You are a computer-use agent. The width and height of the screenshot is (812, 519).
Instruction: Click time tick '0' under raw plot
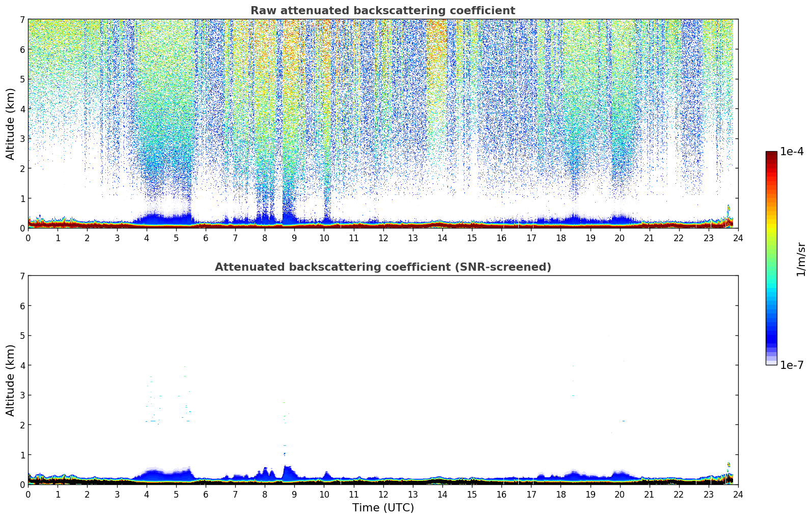pos(28,238)
